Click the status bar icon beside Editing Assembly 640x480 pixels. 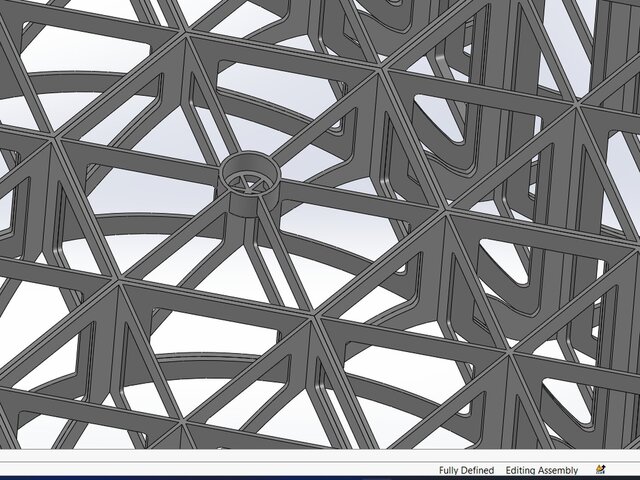point(599,470)
